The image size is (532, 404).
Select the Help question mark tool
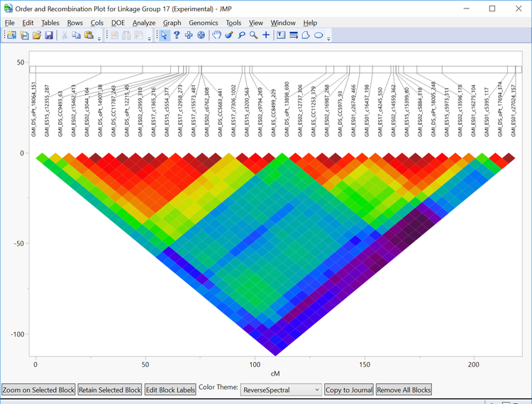click(177, 35)
